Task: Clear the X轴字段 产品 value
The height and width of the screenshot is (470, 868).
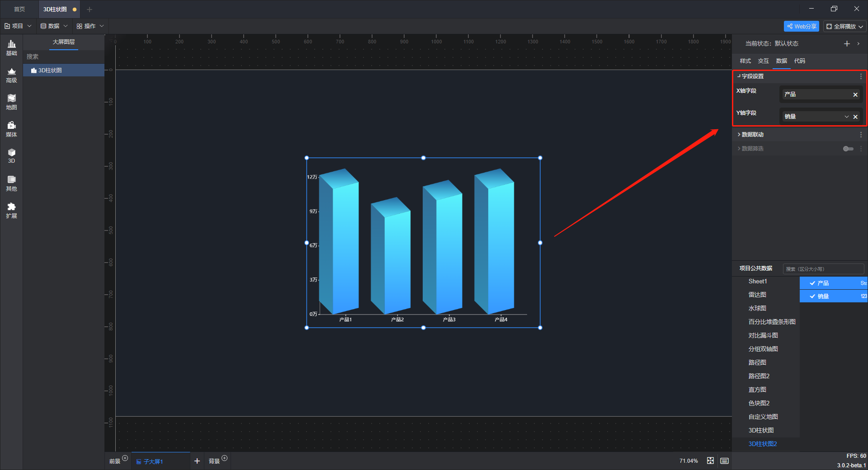Action: (855, 94)
